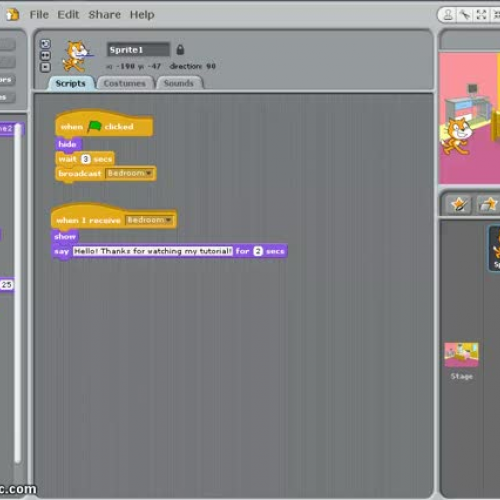Click the 'broadcast' block label

(x=80, y=174)
